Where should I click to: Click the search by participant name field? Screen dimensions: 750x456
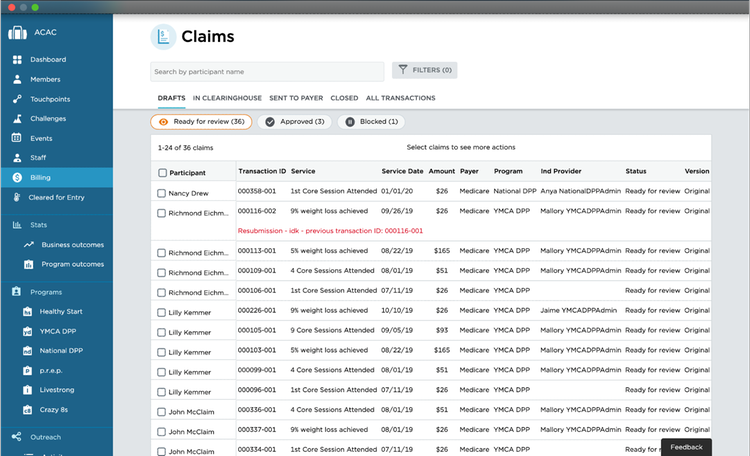pos(267,71)
